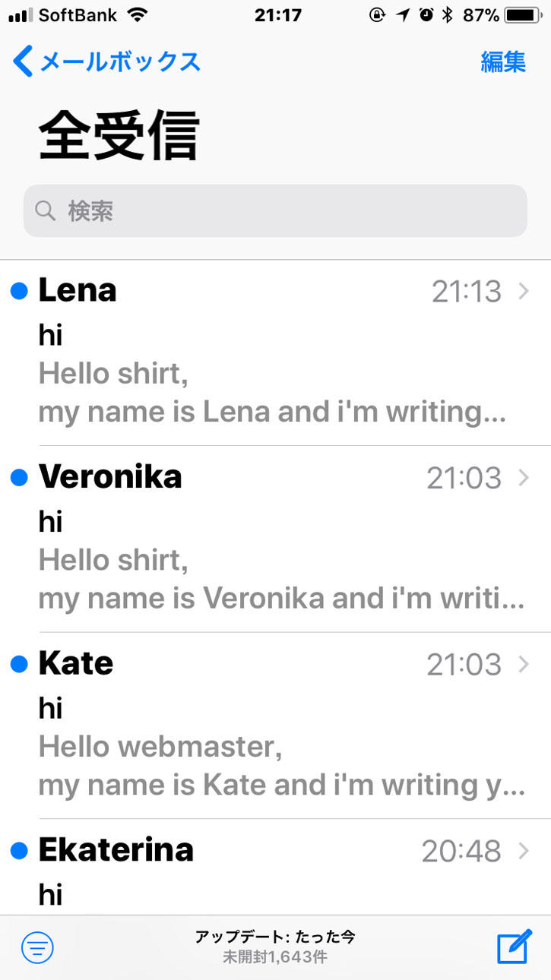Screen dimensions: 551x980
Task: Tap the back arrow to Mailboxes
Action: [x=24, y=61]
